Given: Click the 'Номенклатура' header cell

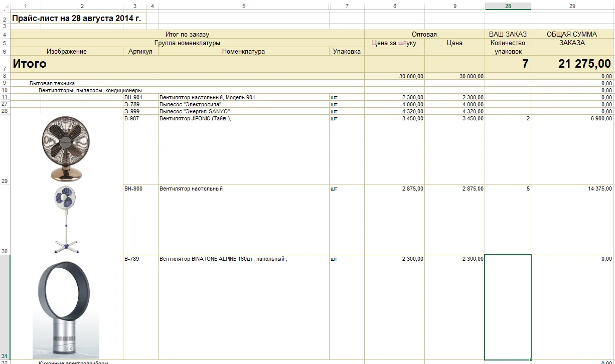Looking at the screenshot, I should 244,52.
